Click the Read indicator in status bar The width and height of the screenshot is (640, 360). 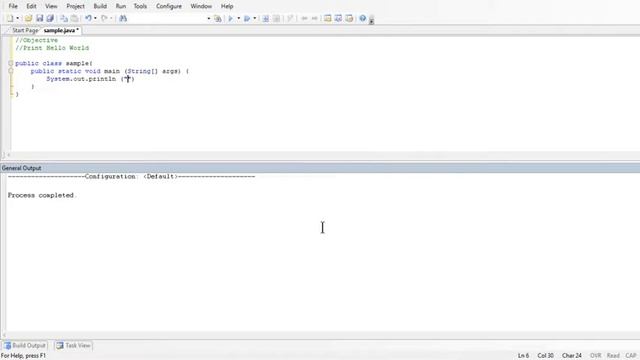point(613,356)
